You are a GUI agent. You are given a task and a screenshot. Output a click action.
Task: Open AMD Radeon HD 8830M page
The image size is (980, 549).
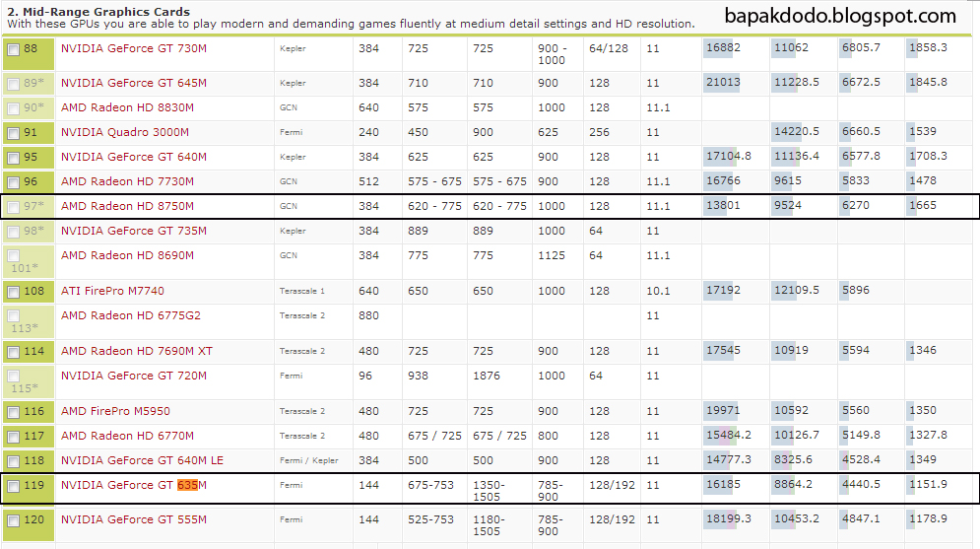[127, 107]
